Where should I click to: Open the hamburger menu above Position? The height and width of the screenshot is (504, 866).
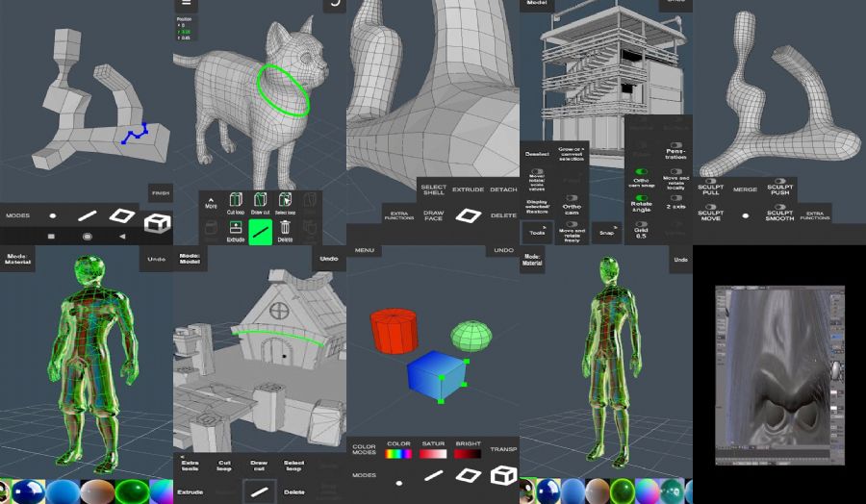[x=186, y=5]
